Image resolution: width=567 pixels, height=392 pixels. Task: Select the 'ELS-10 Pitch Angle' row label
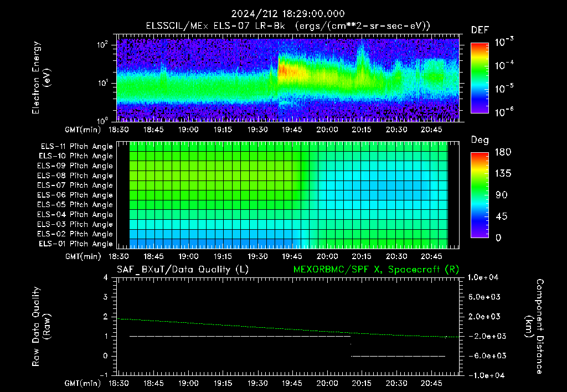[x=76, y=156]
